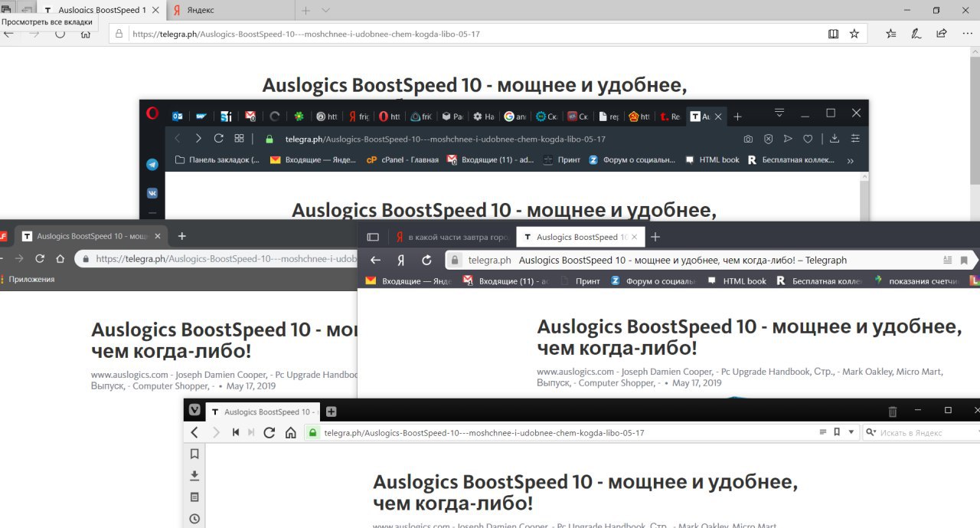Open the Vivaldi menu logo button

(x=194, y=411)
